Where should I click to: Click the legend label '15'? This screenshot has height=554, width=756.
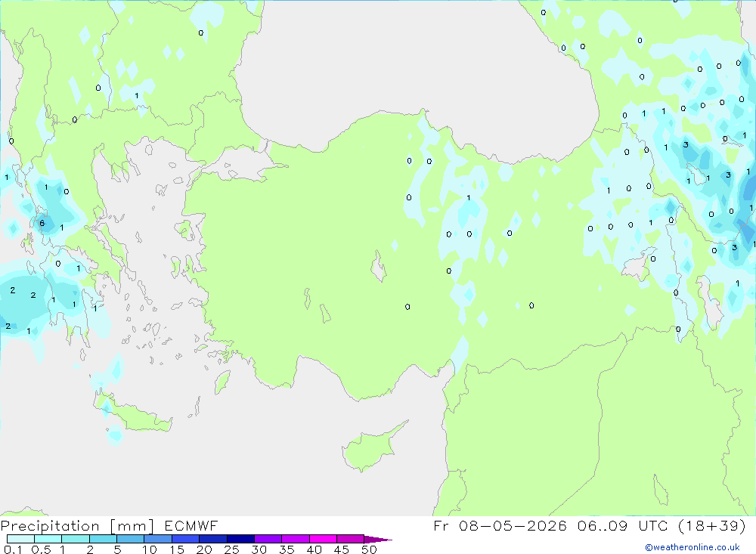(x=177, y=549)
